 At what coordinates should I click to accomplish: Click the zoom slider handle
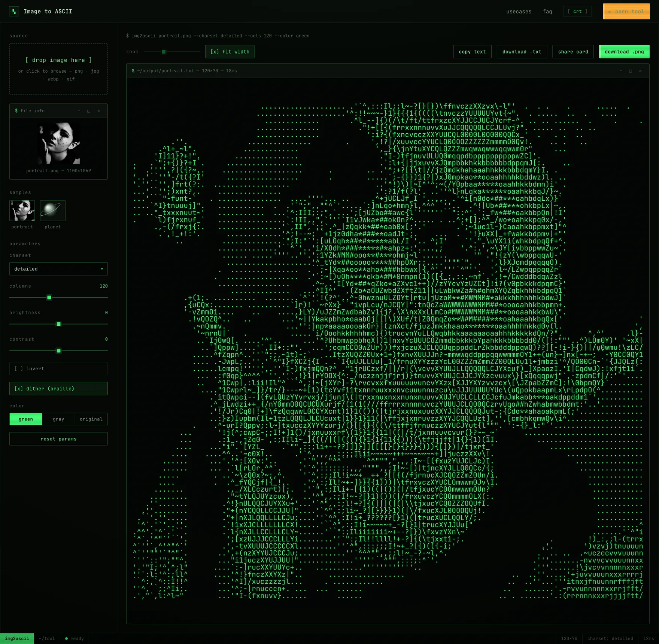point(164,52)
